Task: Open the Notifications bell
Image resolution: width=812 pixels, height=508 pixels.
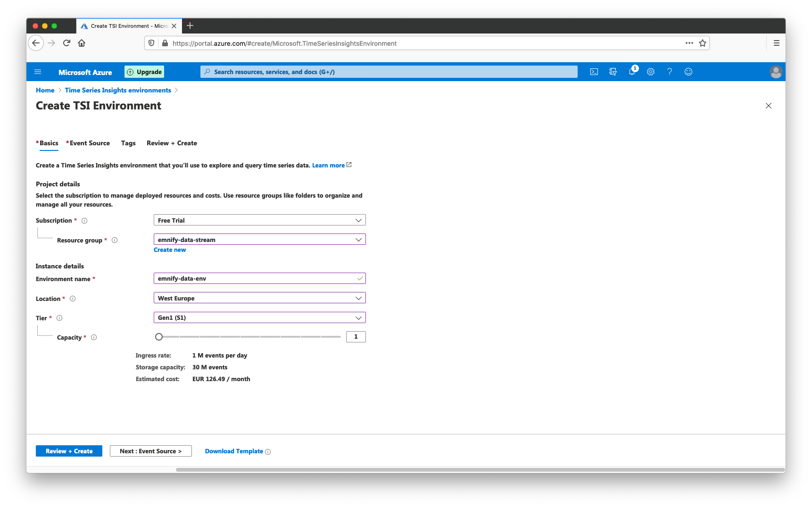Action: pos(632,72)
